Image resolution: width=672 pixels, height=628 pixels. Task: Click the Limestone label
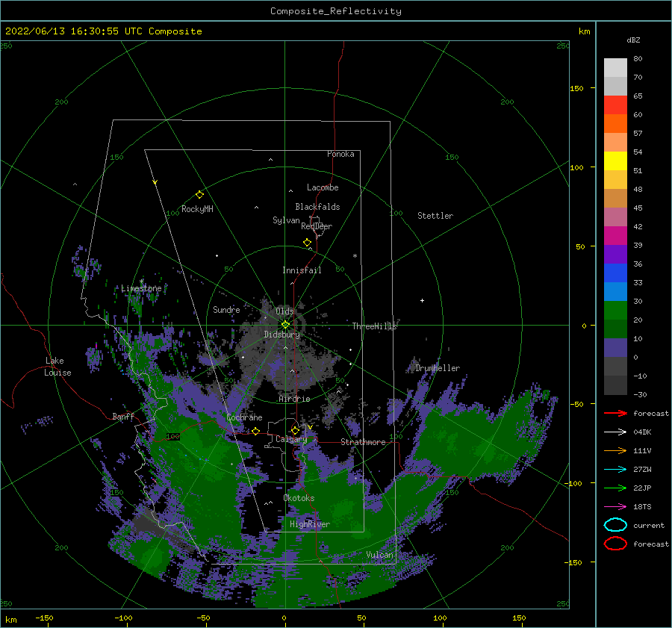[x=141, y=288]
